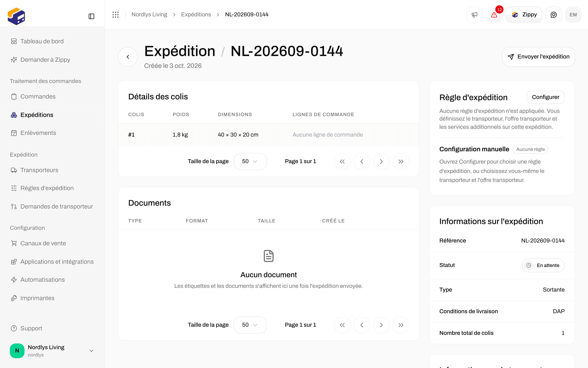Image resolution: width=588 pixels, height=368 pixels.
Task: Select Expéditions in sidebar
Action: [x=52, y=115]
